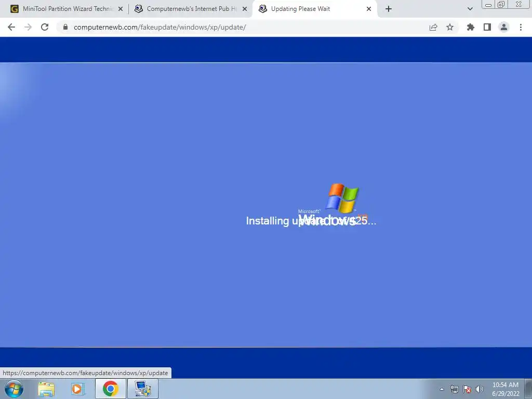Open the Chrome profile avatar
Screen dimensions: 532x399
(x=504, y=27)
